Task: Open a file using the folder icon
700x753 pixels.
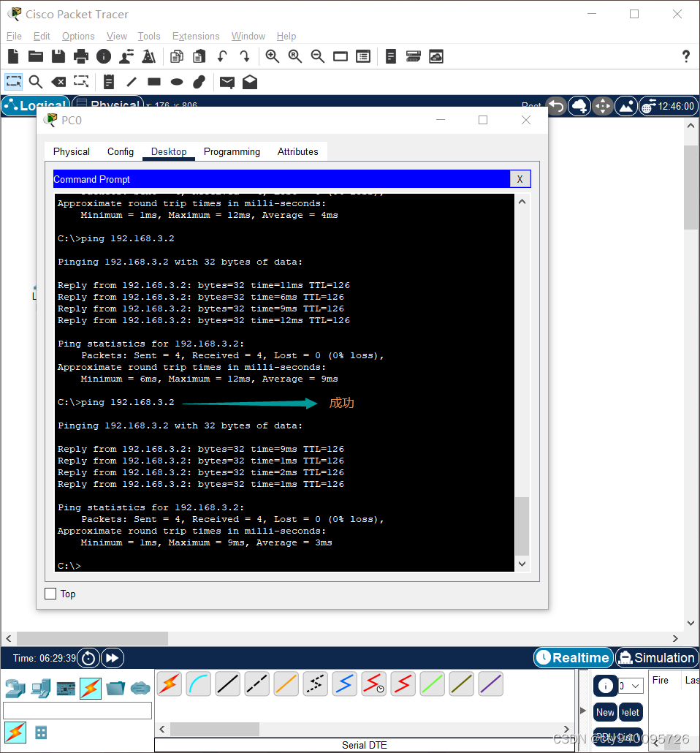Action: coord(36,57)
